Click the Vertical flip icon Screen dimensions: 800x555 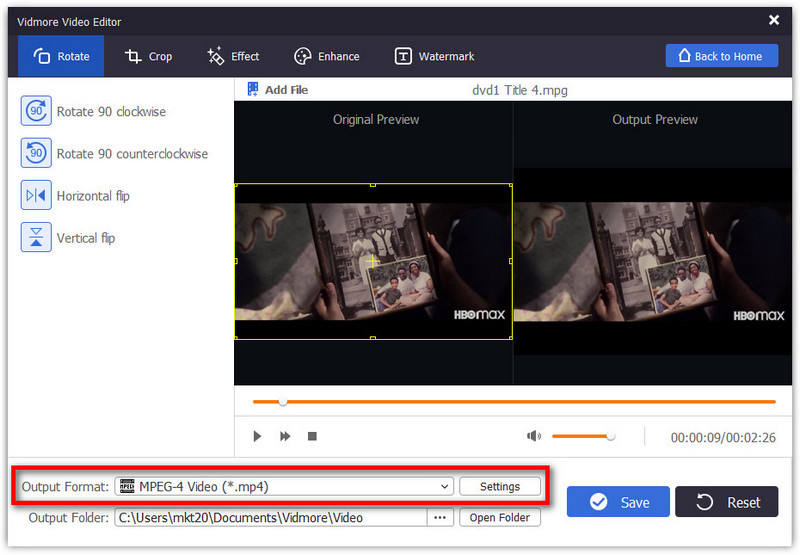pos(36,237)
